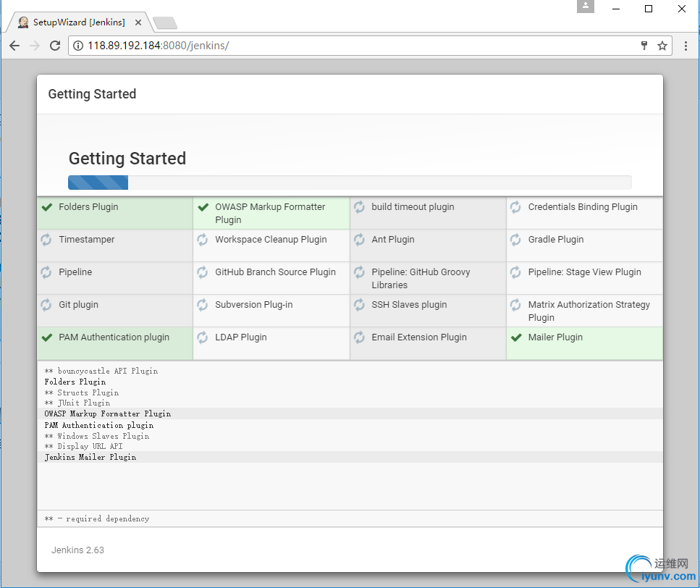Click 'OWASP Markup Formatter Plugin' log line
The image size is (700, 588).
click(x=108, y=413)
